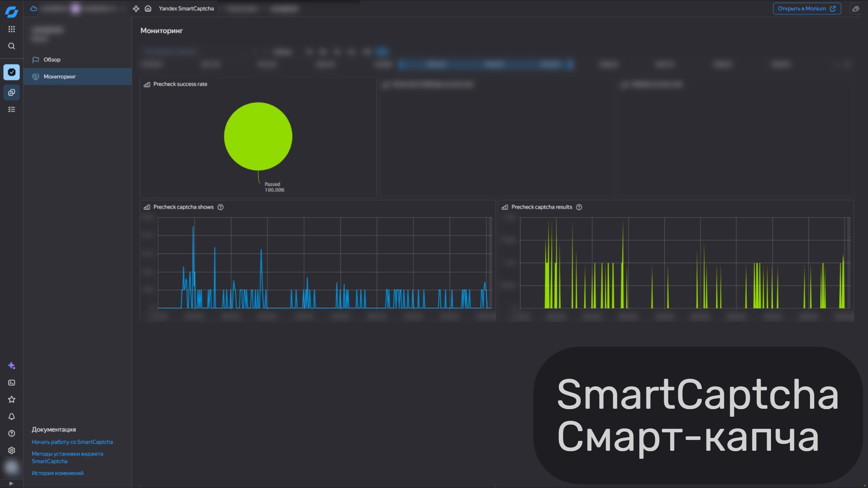The width and height of the screenshot is (868, 488).
Task: Click the green Passed pie chart
Action: 258,136
